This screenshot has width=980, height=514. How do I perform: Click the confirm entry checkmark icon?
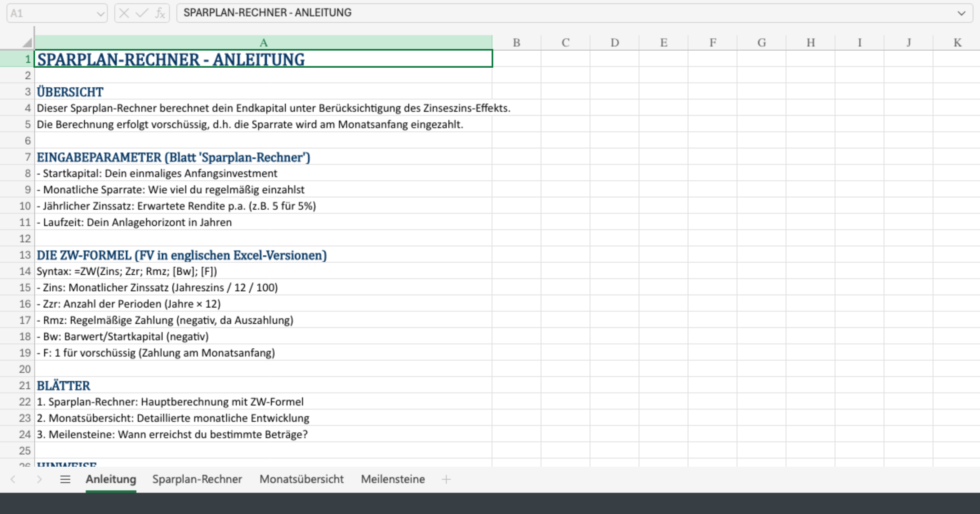[141, 13]
